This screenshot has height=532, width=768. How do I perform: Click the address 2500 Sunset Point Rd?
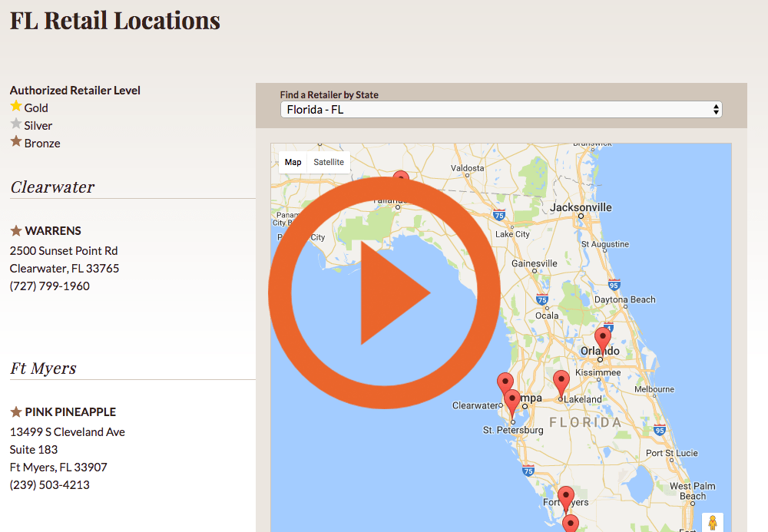click(64, 250)
